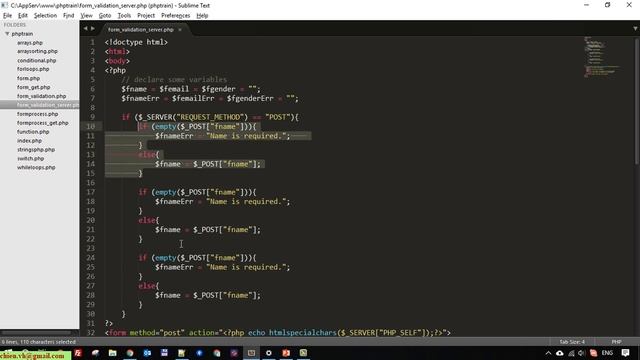The width and height of the screenshot is (640, 360).
Task: Open form_get.php in sidebar
Action: (x=33, y=87)
